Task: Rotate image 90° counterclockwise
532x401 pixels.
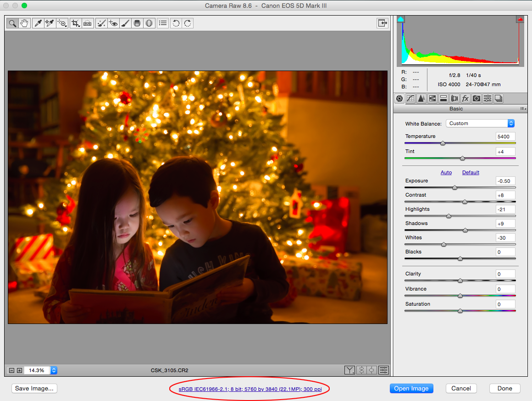Action: (x=175, y=23)
